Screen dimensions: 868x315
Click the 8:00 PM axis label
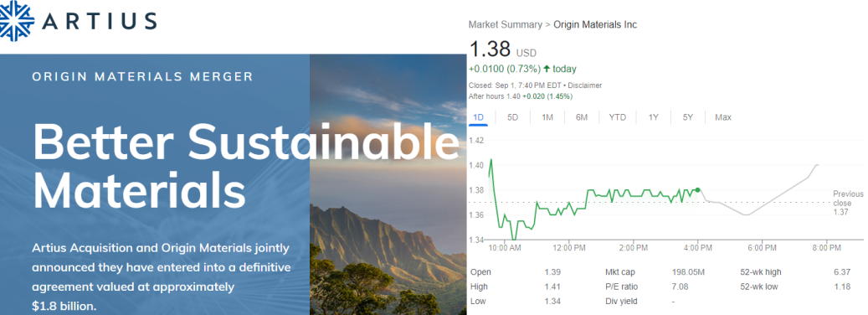[x=827, y=247]
